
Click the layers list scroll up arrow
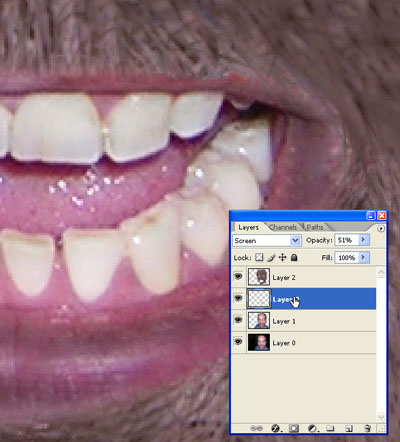[381, 273]
